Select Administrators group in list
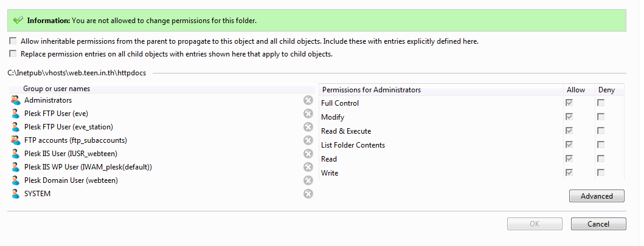The width and height of the screenshot is (644, 246). (x=47, y=100)
